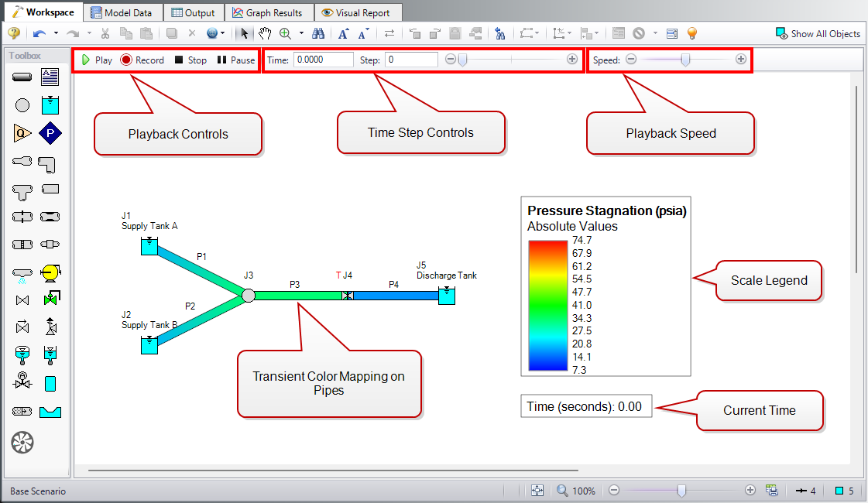This screenshot has height=503, width=868.
Task: Select the Reservoir junction tool
Action: click(50, 104)
